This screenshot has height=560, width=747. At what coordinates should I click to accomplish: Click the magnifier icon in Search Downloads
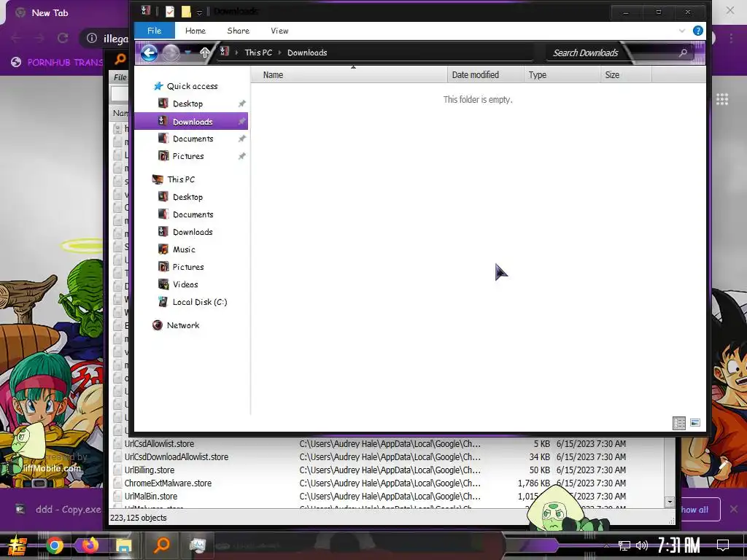[x=683, y=52]
